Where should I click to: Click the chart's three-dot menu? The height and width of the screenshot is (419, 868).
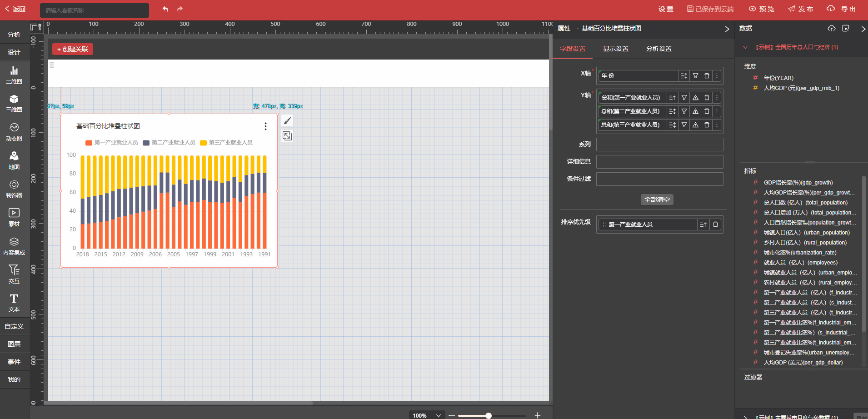point(265,126)
